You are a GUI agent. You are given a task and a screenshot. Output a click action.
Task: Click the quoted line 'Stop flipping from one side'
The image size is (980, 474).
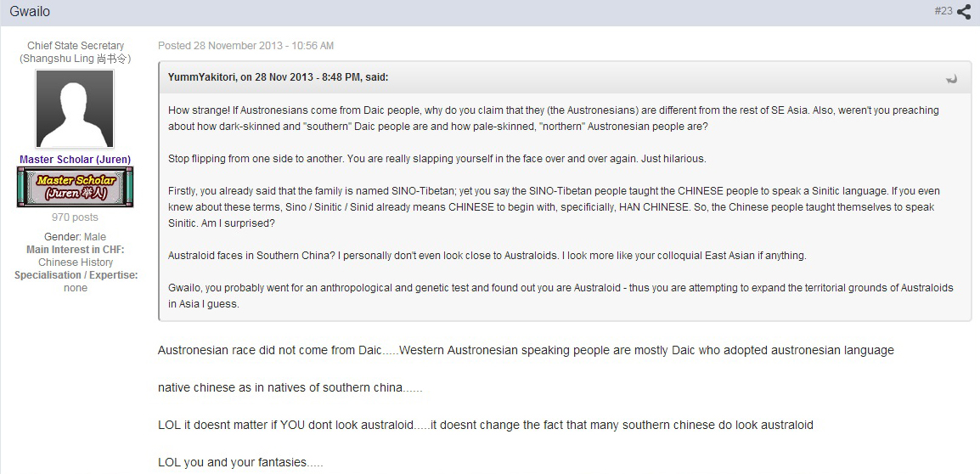pyautogui.click(x=436, y=159)
